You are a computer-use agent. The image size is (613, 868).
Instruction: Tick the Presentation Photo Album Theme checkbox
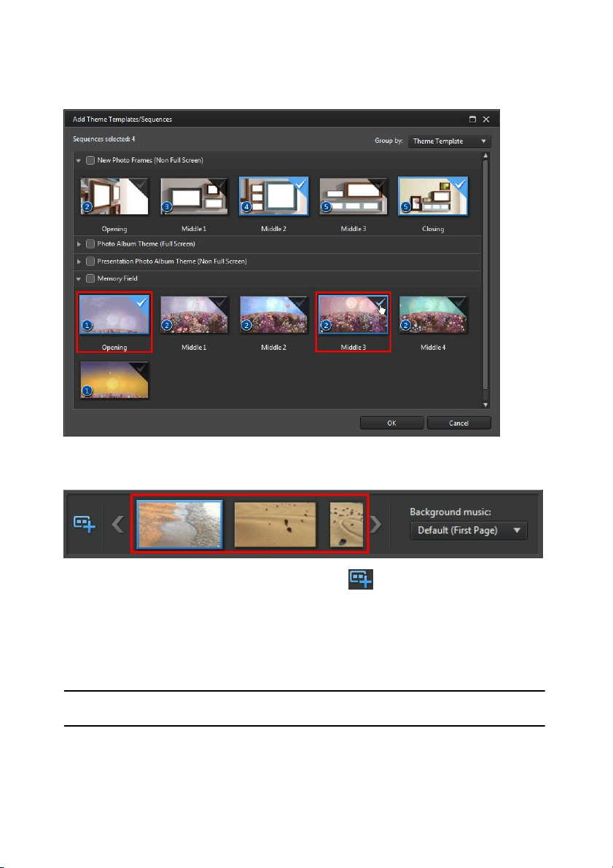click(90, 262)
